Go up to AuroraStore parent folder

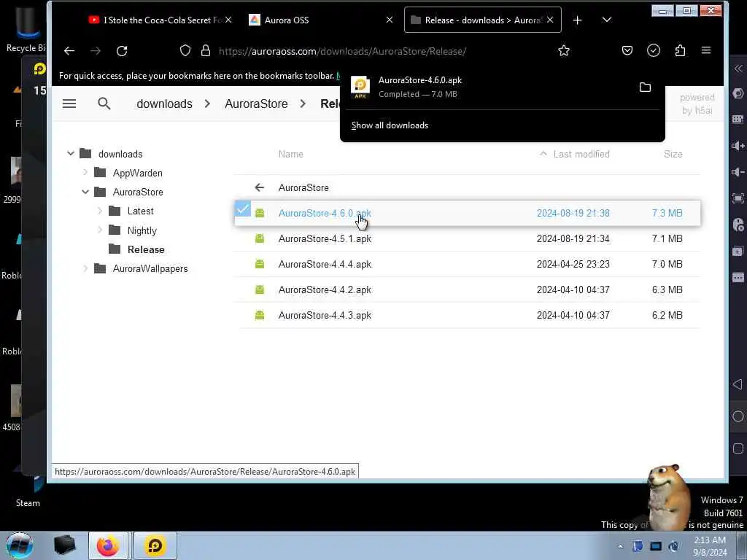tap(303, 187)
